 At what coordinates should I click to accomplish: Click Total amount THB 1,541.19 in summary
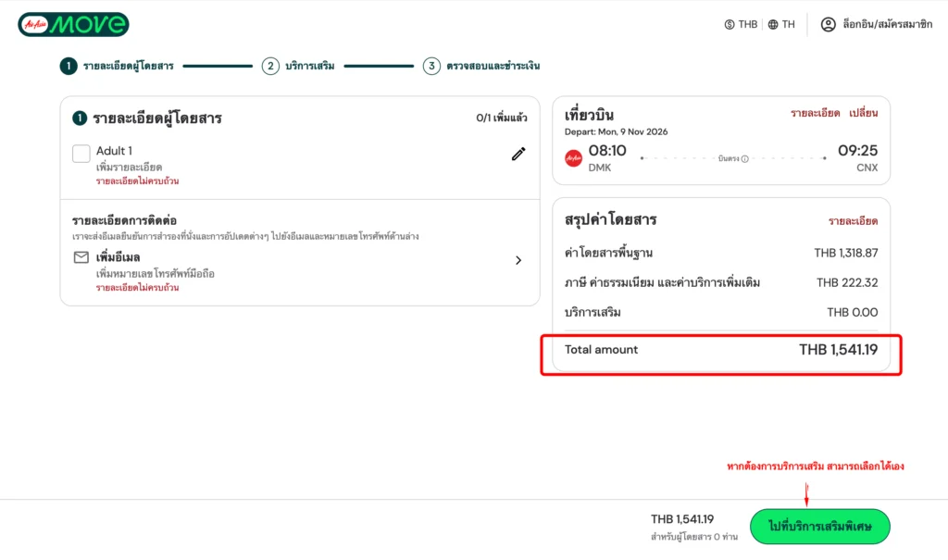coord(838,350)
